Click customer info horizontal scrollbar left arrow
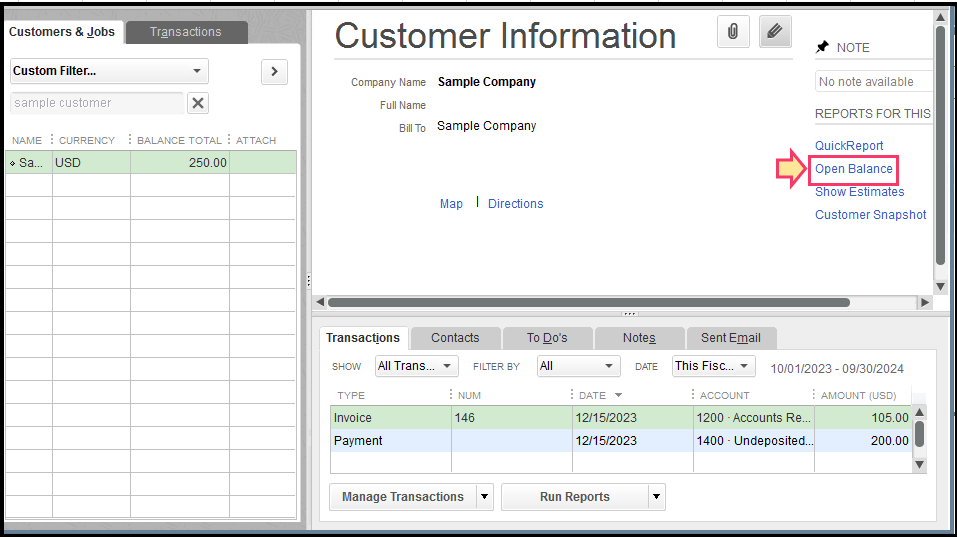This screenshot has width=957, height=537. (320, 303)
